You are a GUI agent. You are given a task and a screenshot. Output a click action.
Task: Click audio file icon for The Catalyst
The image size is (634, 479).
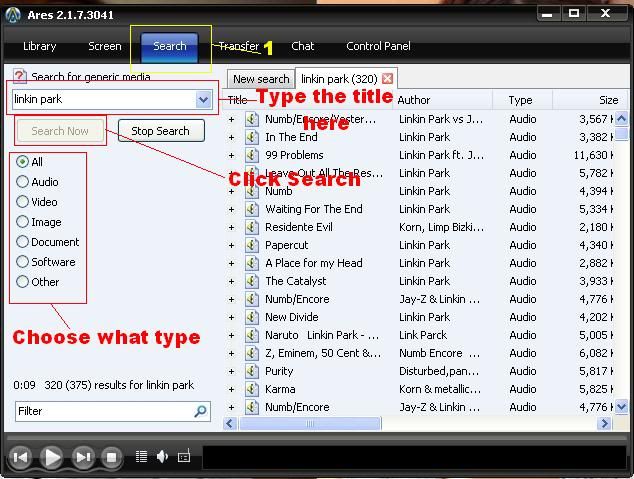click(x=251, y=281)
